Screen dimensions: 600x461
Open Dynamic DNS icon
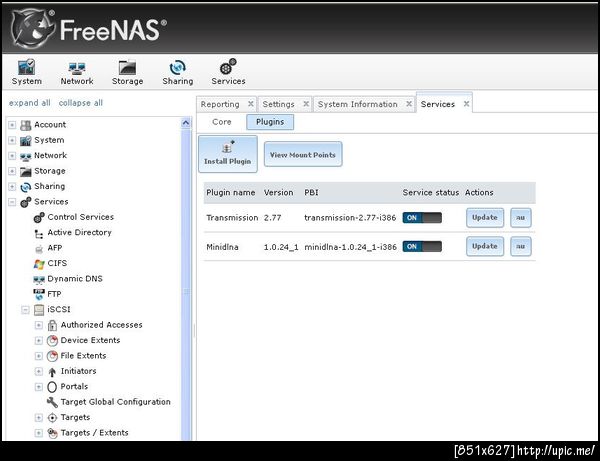(39, 279)
